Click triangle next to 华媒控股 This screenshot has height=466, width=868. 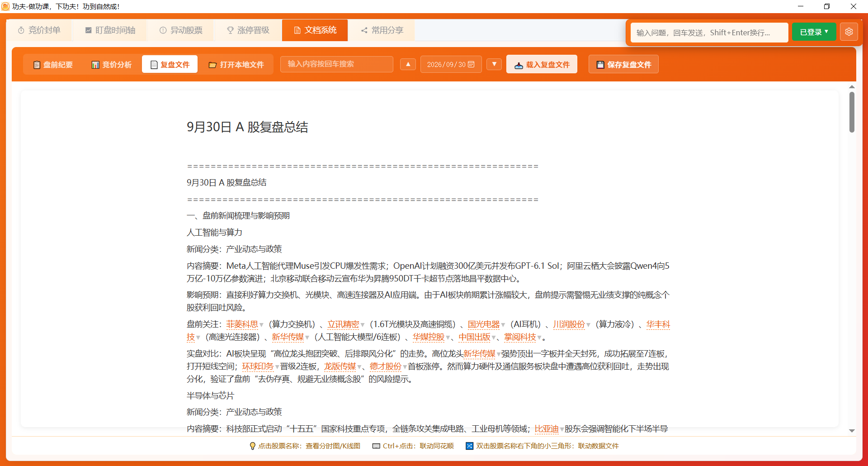448,338
